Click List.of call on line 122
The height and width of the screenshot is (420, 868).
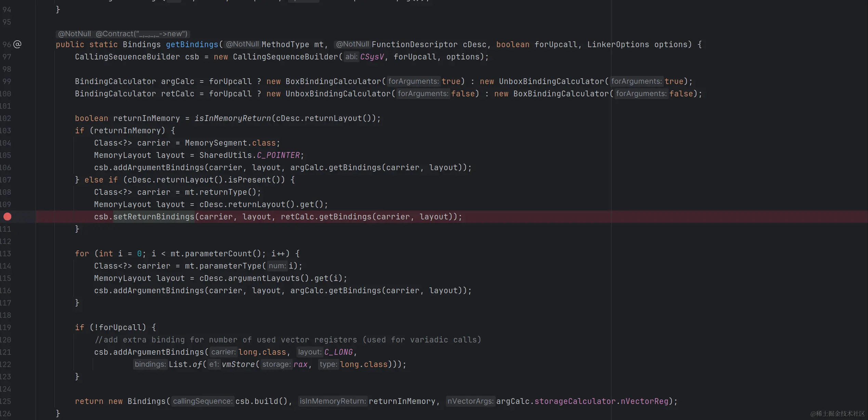[185, 364]
